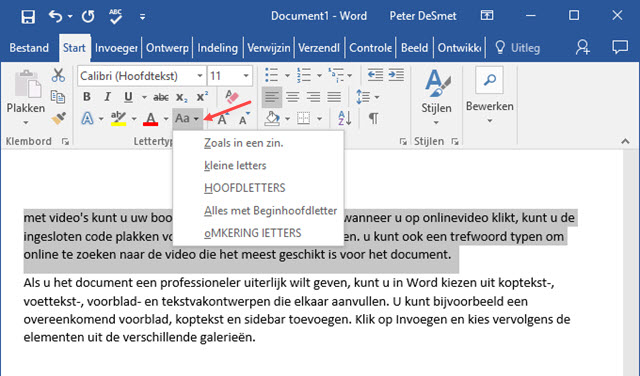Decrease font size with smaller A
The width and height of the screenshot is (640, 376).
pyautogui.click(x=244, y=118)
